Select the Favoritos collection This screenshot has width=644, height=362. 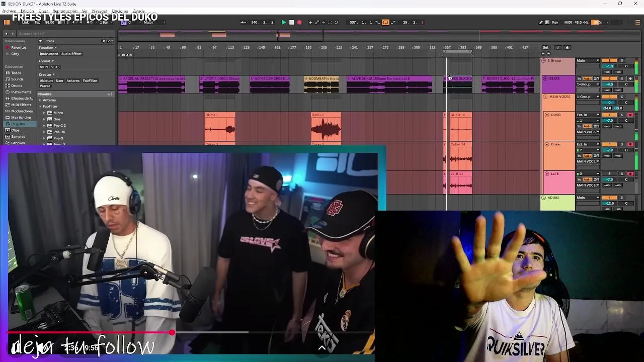coord(19,47)
